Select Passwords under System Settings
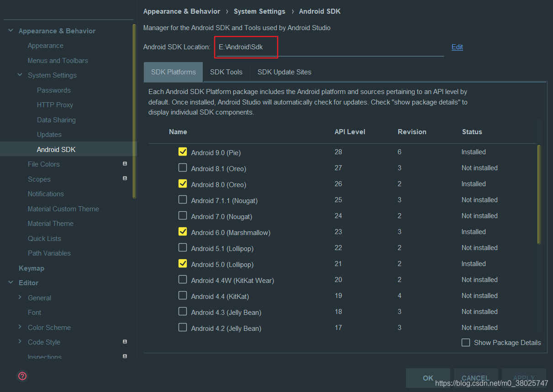This screenshot has height=392, width=553. coord(54,90)
